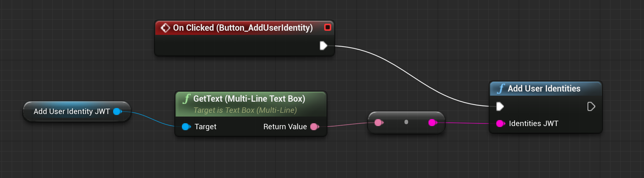Click the function icon on Add User Identities
Viewport: 644px width, 178px height.
point(501,89)
